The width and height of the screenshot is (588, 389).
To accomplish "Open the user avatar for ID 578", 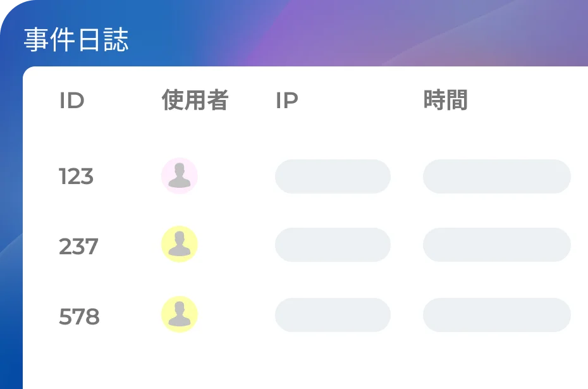I will point(180,314).
